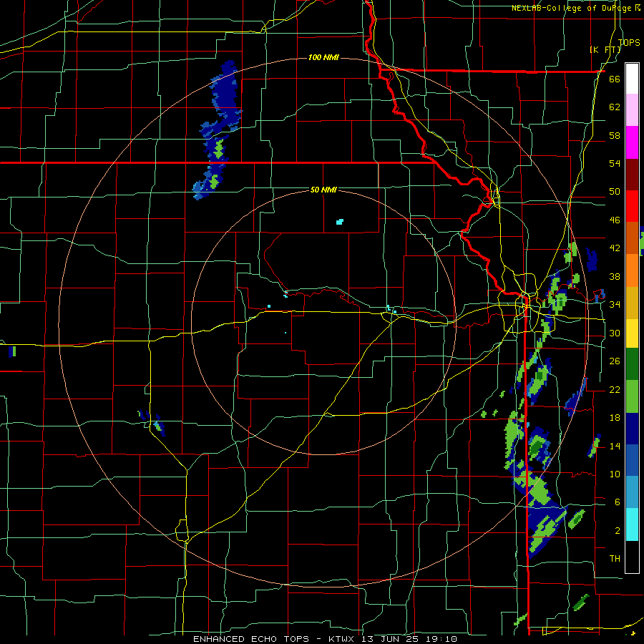Click the 100 NMI range ring label
Screen dimensions: 644x644
click(x=323, y=57)
